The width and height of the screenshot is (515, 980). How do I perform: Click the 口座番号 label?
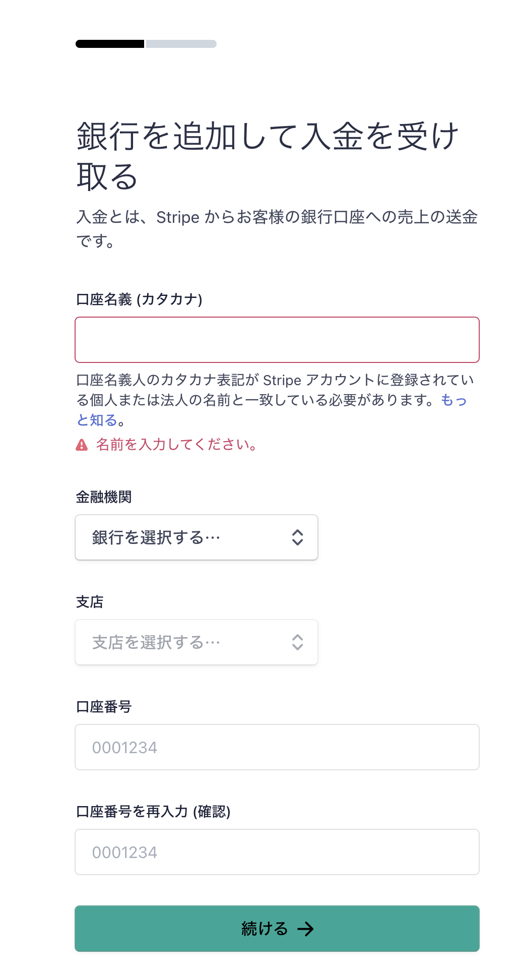tap(104, 707)
